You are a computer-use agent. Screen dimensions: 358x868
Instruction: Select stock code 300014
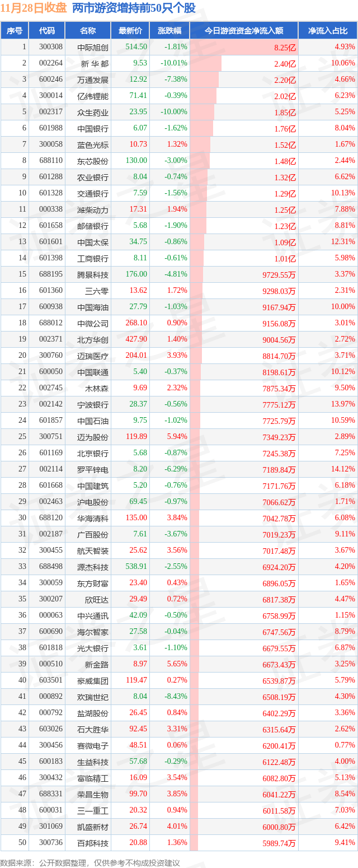point(51,96)
